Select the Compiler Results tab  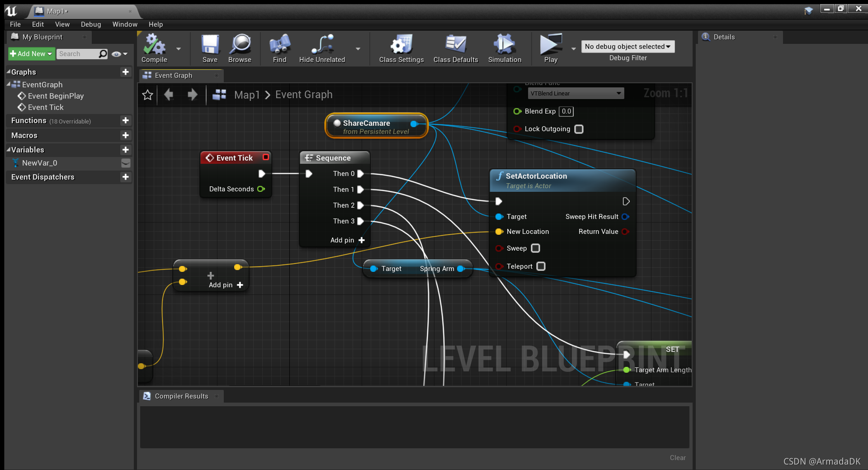[181, 396]
